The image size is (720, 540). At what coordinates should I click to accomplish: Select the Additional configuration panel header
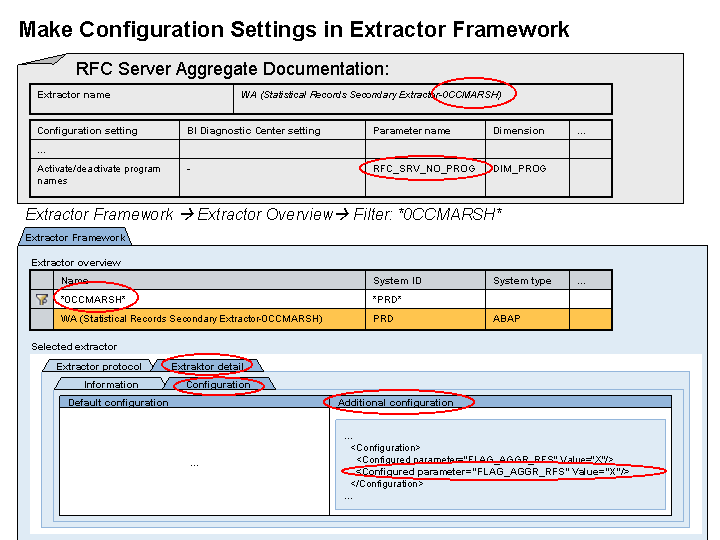click(396, 402)
